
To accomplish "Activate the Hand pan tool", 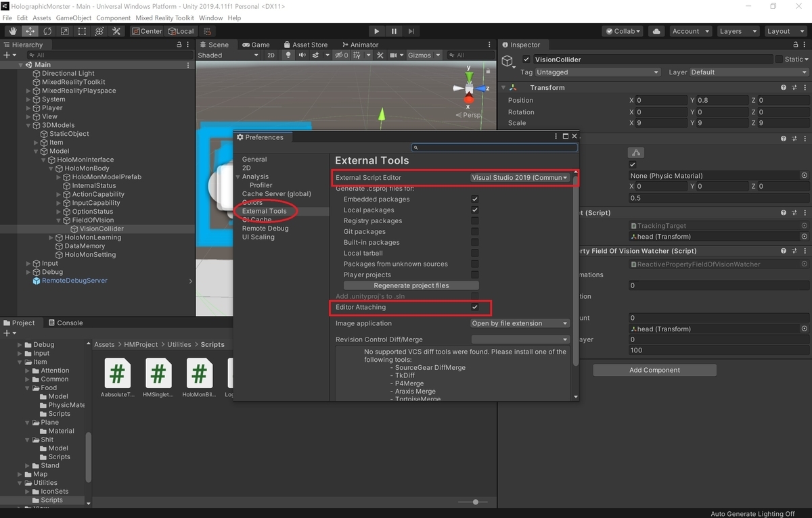I will click(12, 31).
